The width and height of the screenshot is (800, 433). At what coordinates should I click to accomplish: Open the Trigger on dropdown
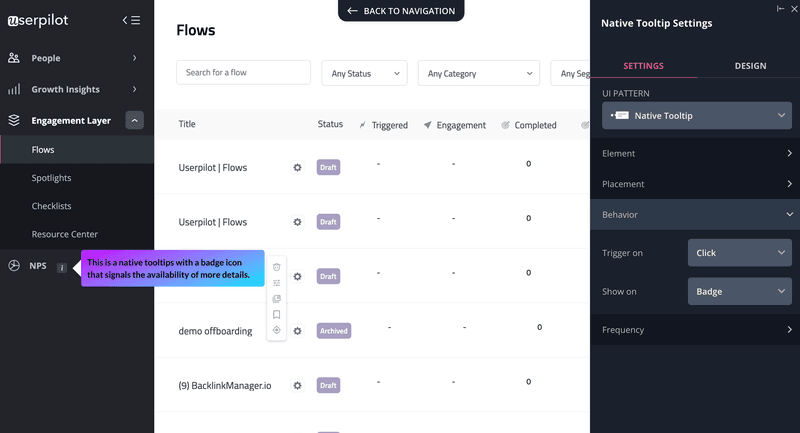coord(739,253)
